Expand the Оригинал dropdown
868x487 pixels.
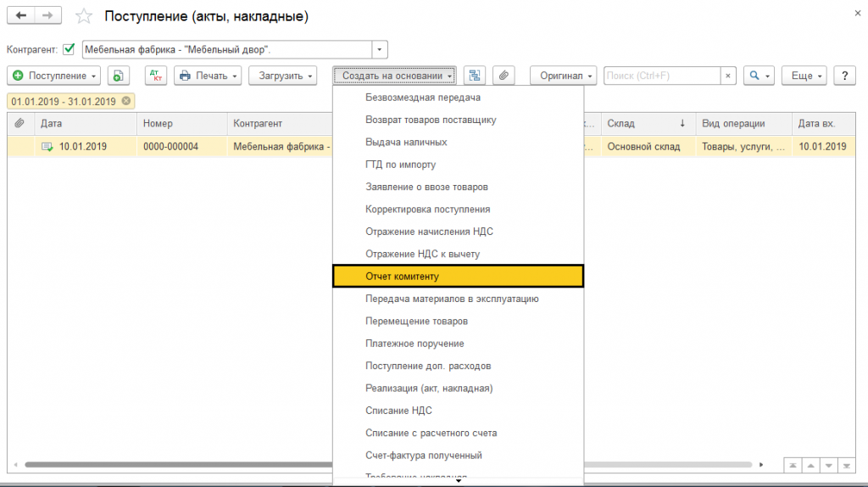pyautogui.click(x=564, y=76)
